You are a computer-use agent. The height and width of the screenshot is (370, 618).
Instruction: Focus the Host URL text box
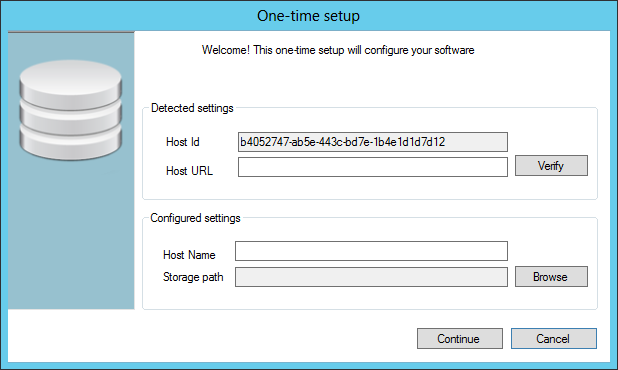(x=373, y=167)
